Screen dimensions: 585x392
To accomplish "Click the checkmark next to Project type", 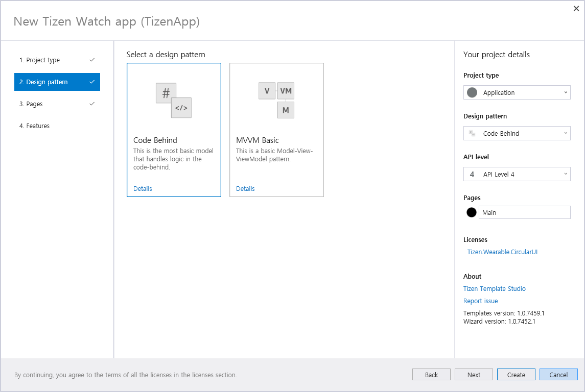I will pos(92,60).
